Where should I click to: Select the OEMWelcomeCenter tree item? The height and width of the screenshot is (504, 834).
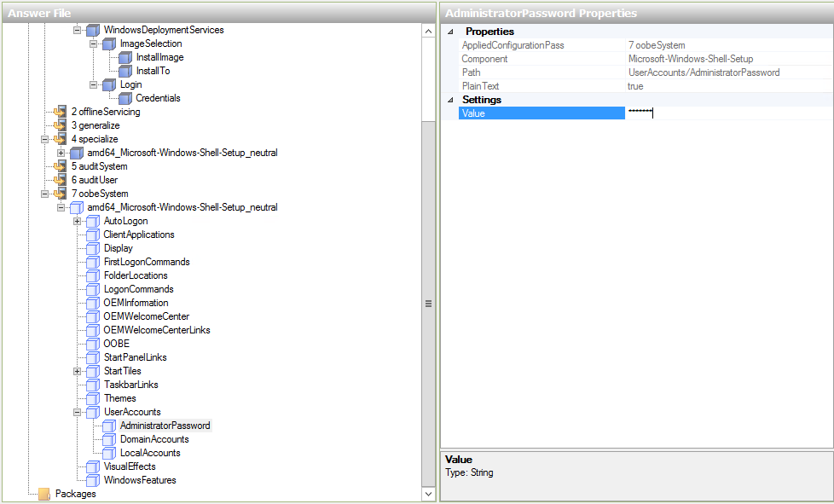click(147, 316)
